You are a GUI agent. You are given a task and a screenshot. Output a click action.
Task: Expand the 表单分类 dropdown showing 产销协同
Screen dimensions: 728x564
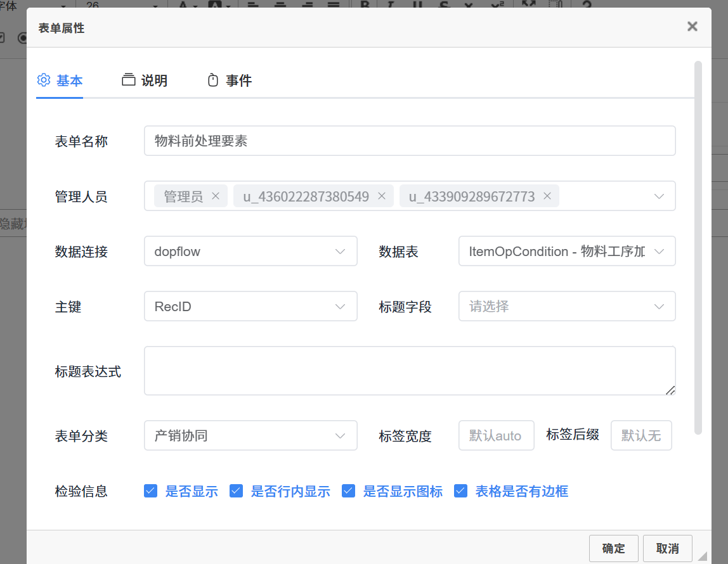(x=250, y=436)
